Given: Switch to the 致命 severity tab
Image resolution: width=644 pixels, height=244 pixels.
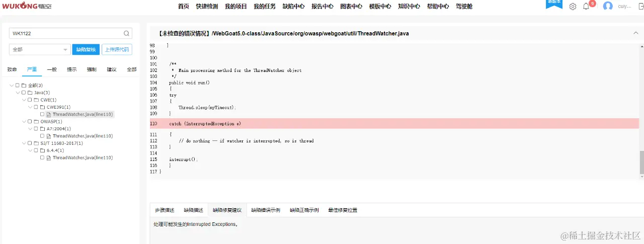Looking at the screenshot, I should (x=12, y=69).
